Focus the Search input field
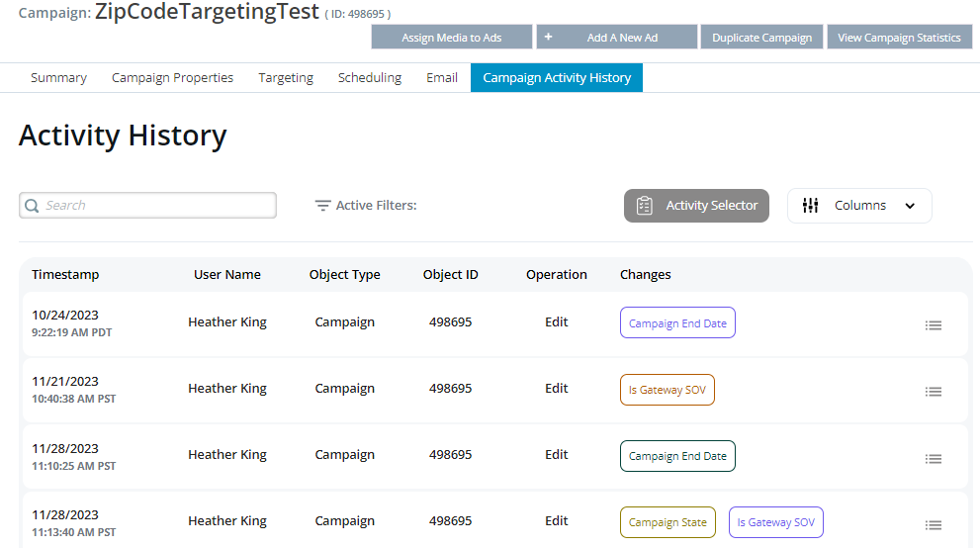Image resolution: width=980 pixels, height=548 pixels. (147, 206)
